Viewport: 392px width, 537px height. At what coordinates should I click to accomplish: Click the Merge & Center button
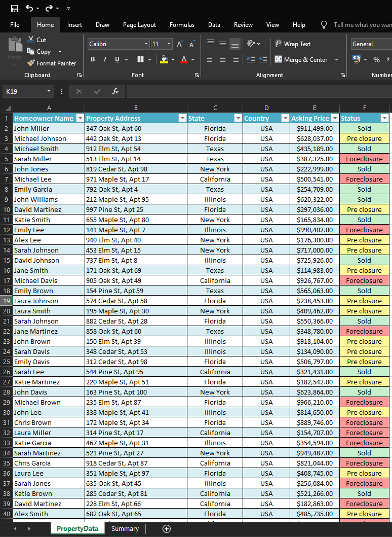(302, 59)
